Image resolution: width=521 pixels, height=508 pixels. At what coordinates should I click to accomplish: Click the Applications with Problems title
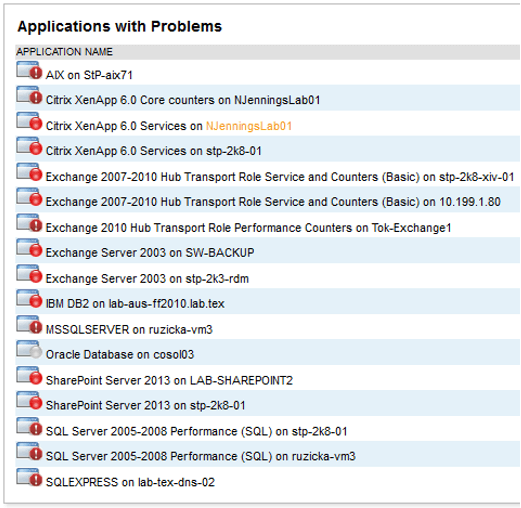tap(119, 26)
